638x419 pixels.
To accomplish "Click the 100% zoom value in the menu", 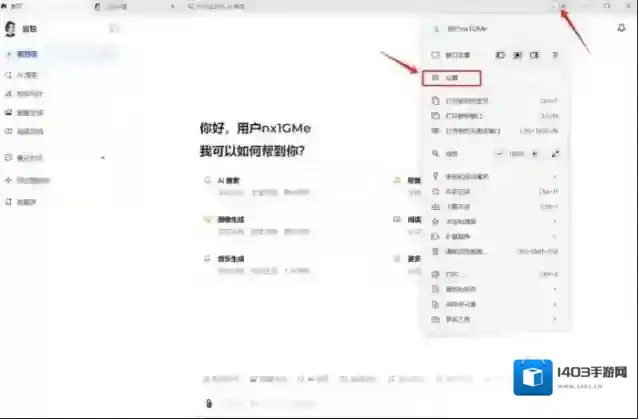I will click(516, 154).
